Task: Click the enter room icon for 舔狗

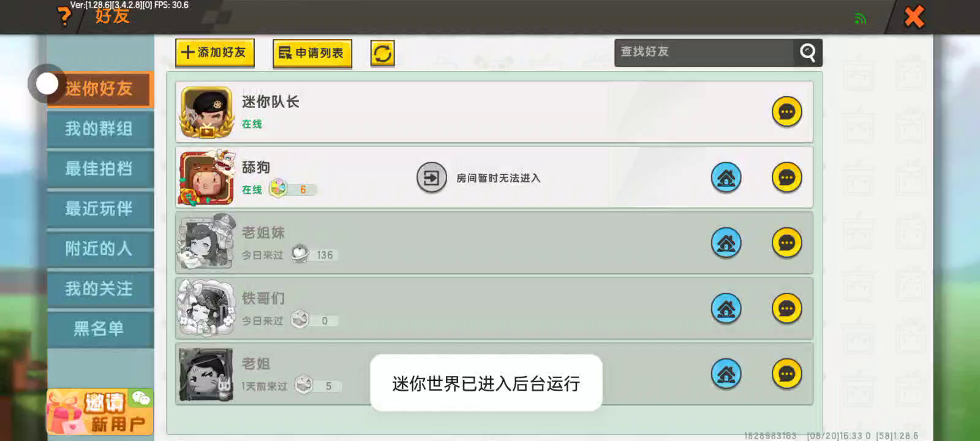Action: click(x=432, y=178)
